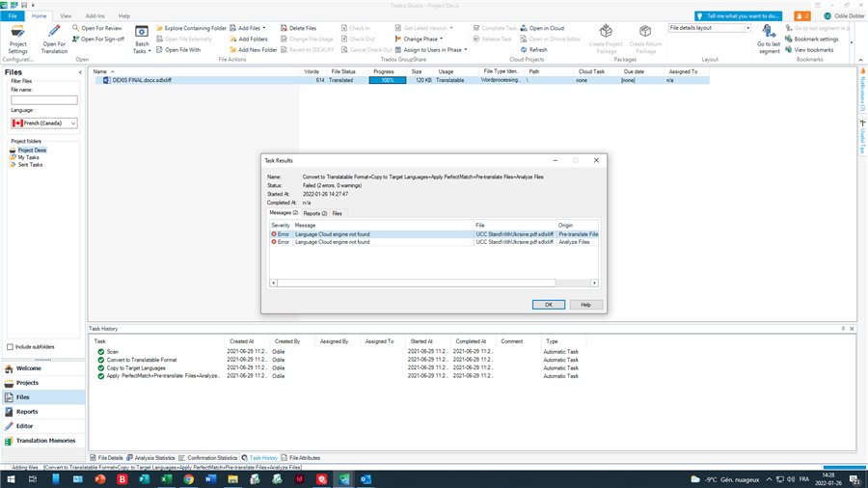Open Confirmation Statistics bottom tab
868x488 pixels.
coord(207,458)
